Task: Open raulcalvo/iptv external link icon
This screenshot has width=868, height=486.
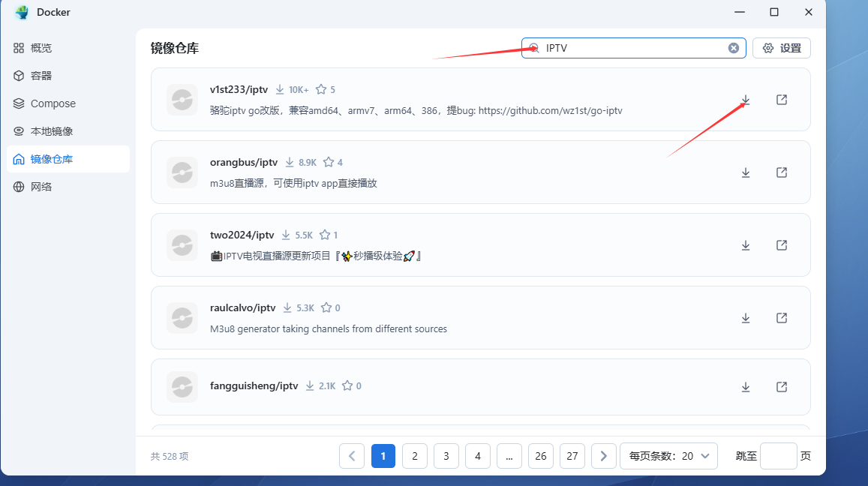Action: click(782, 318)
